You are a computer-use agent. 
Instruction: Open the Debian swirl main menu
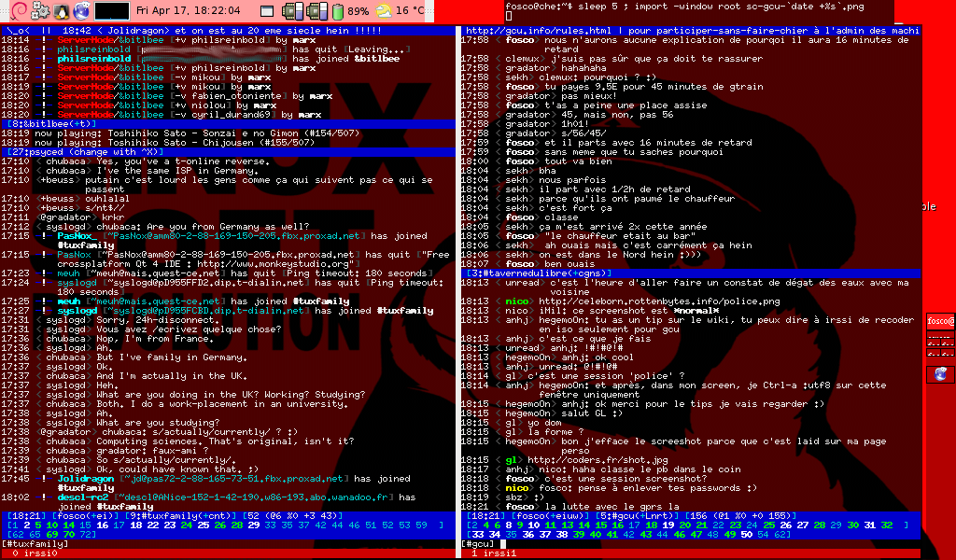click(x=13, y=11)
